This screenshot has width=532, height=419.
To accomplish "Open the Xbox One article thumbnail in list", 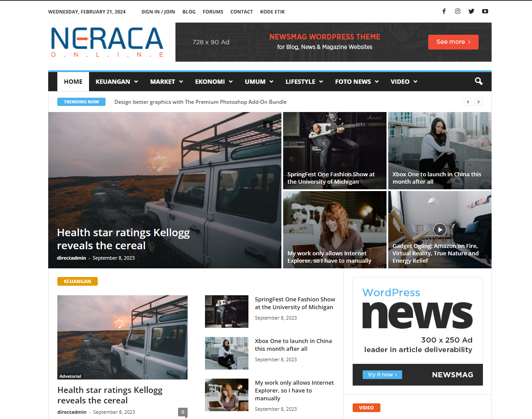I will point(227,353).
